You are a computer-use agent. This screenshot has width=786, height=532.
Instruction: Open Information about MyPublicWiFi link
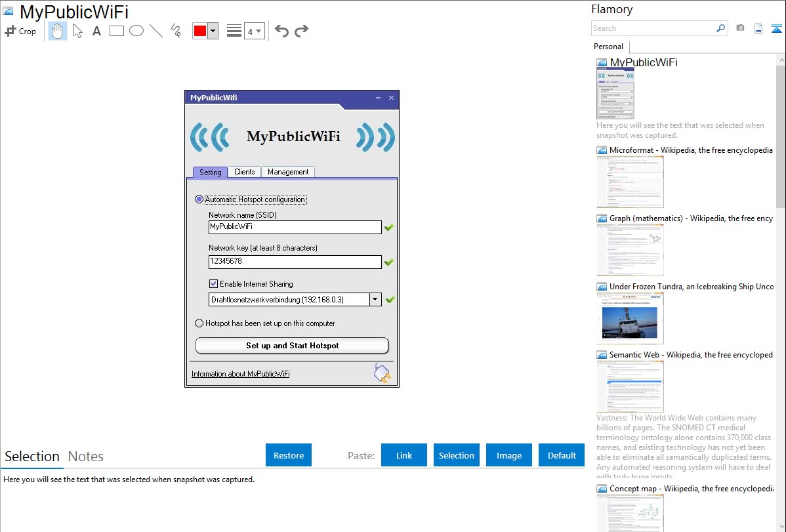point(241,374)
